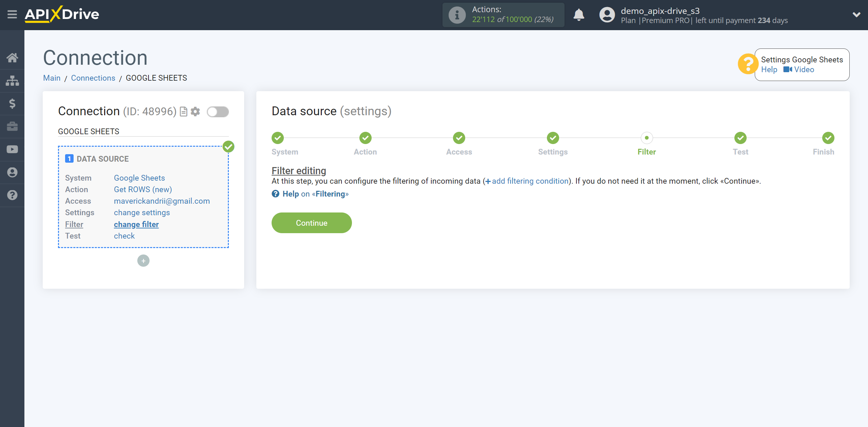
Task: Toggle the top navigation hamburger menu
Action: coord(12,14)
